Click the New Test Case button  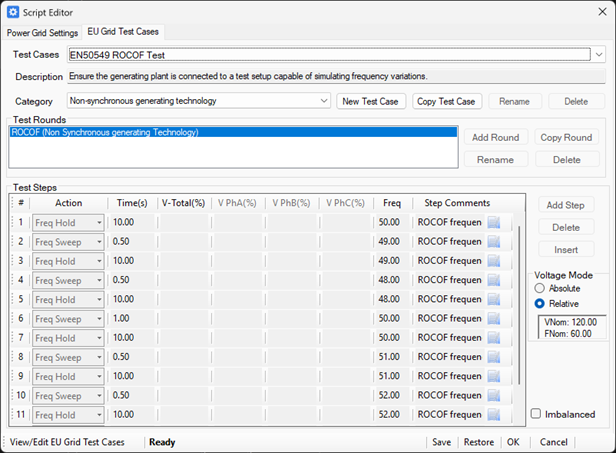[x=371, y=101]
